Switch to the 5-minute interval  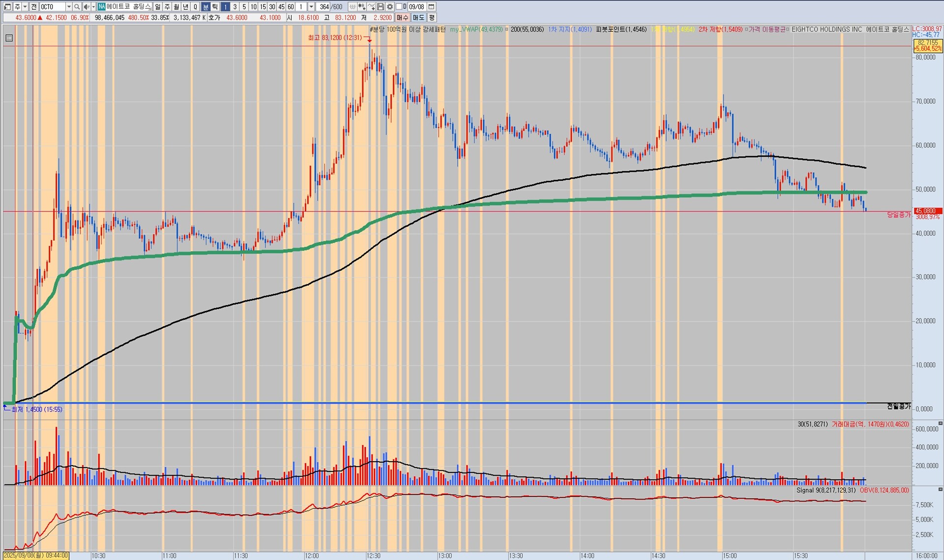pyautogui.click(x=244, y=7)
